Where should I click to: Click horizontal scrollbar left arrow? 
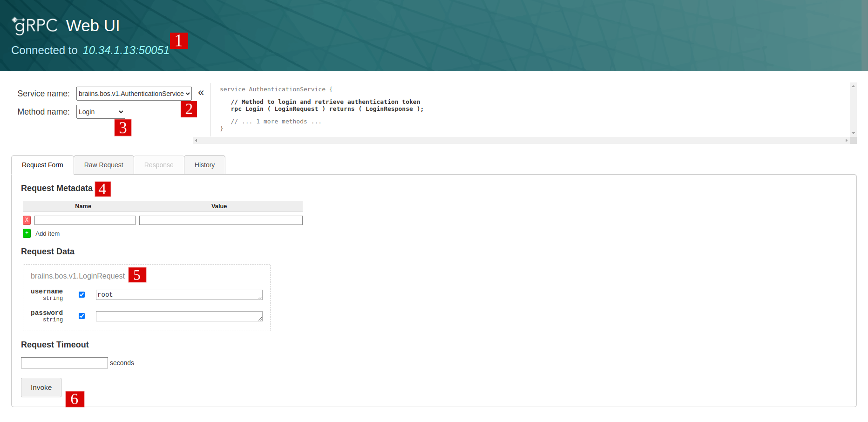point(196,140)
